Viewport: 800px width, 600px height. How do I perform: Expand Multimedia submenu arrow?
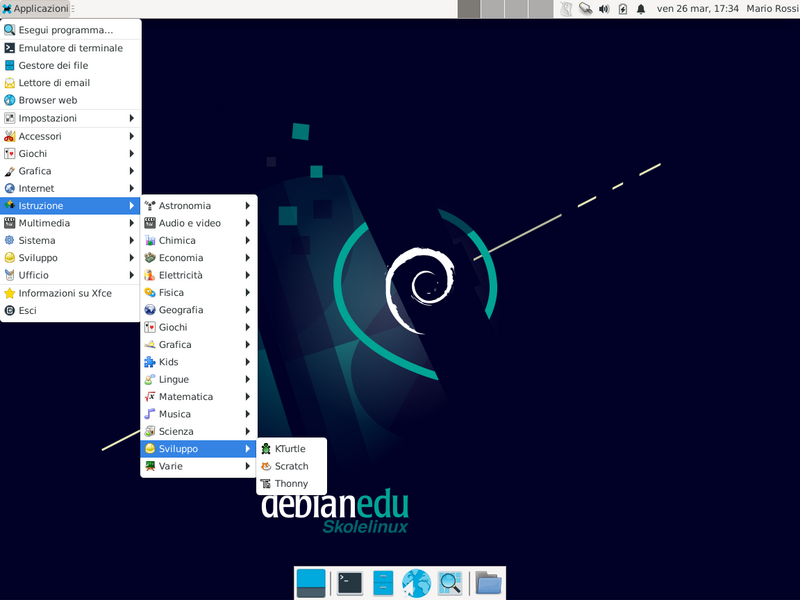[132, 223]
